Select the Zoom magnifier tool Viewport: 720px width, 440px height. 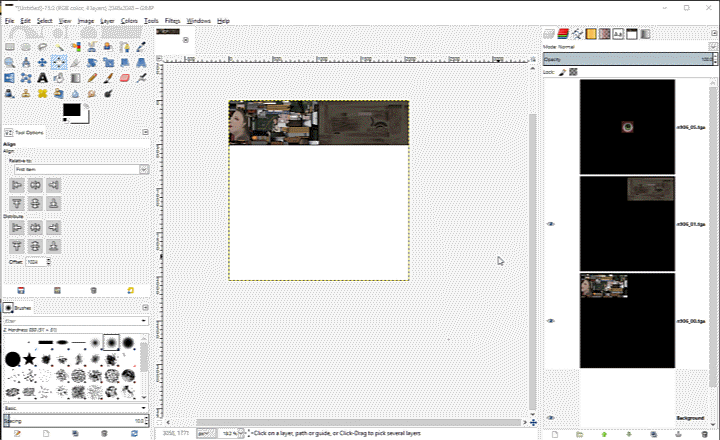[x=9, y=62]
